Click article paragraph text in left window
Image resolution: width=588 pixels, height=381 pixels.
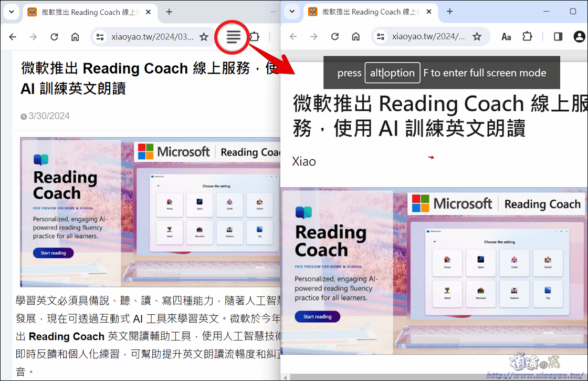(x=148, y=336)
